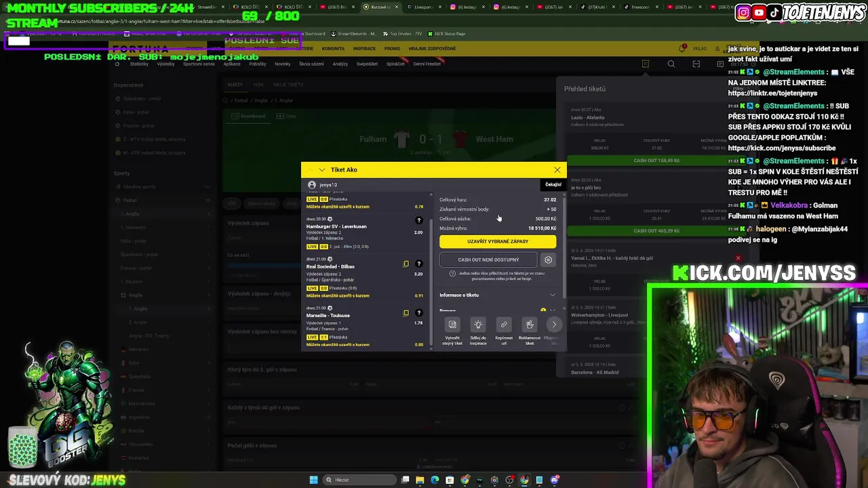Open Windows Start menu
This screenshot has width=868, height=488.
pos(314,480)
